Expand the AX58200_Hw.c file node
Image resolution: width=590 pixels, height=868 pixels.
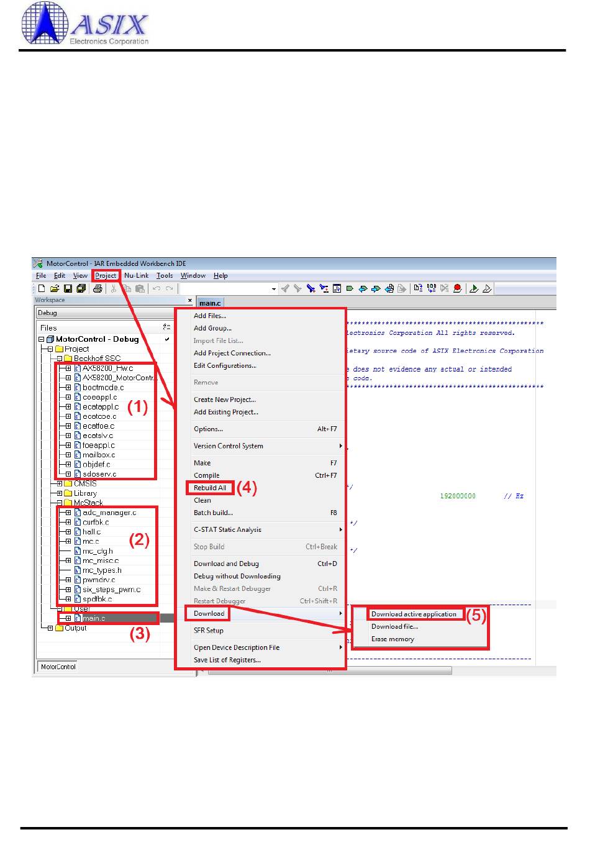(68, 368)
